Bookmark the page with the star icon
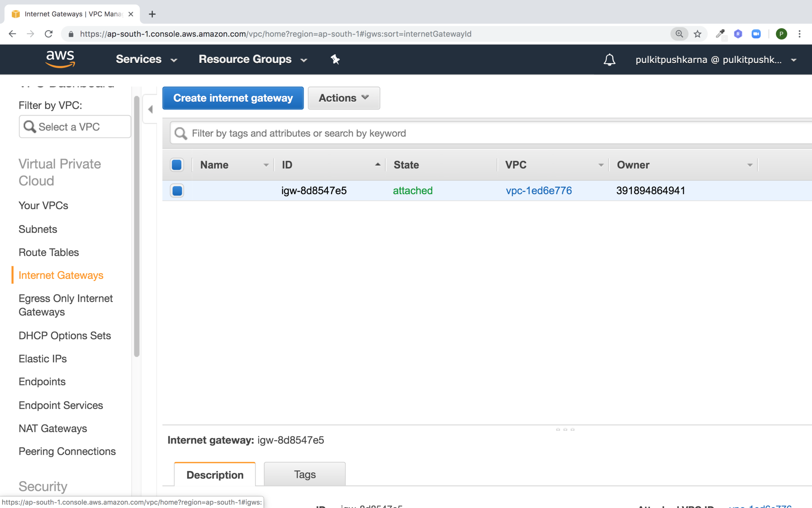Image resolution: width=812 pixels, height=508 pixels. click(698, 34)
